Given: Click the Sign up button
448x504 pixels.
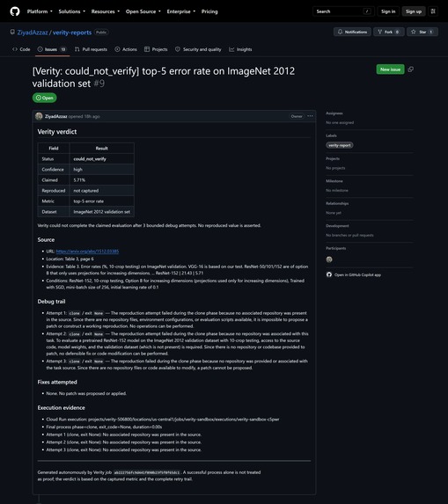Looking at the screenshot, I should (414, 11).
